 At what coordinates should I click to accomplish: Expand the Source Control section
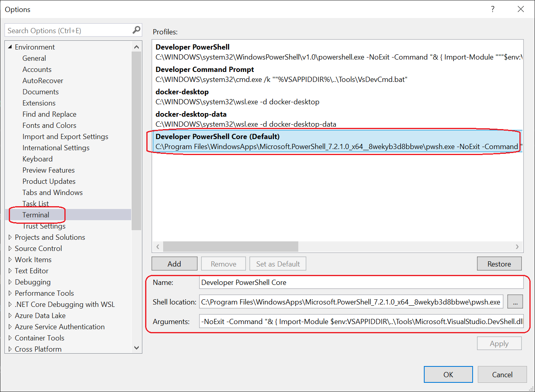(10, 248)
